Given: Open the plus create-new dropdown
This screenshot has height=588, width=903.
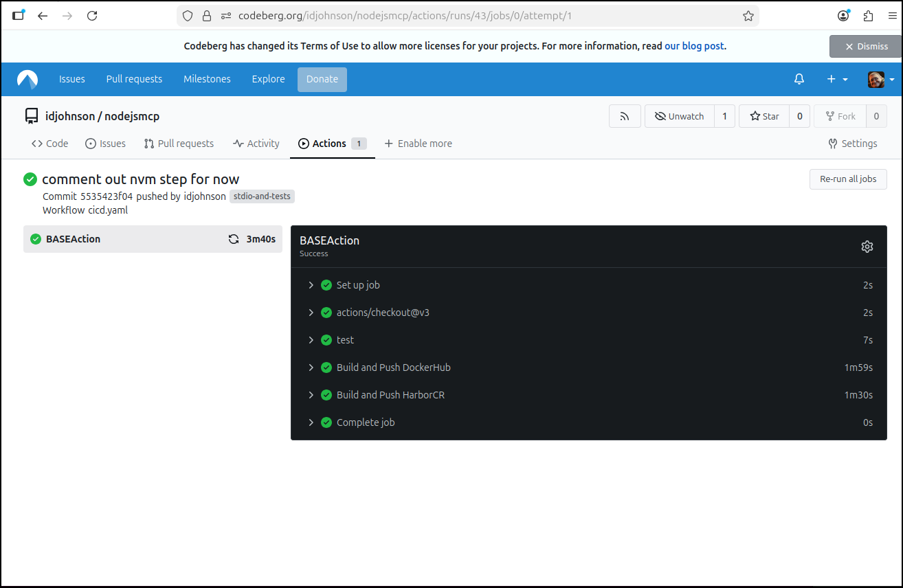Looking at the screenshot, I should 836,80.
